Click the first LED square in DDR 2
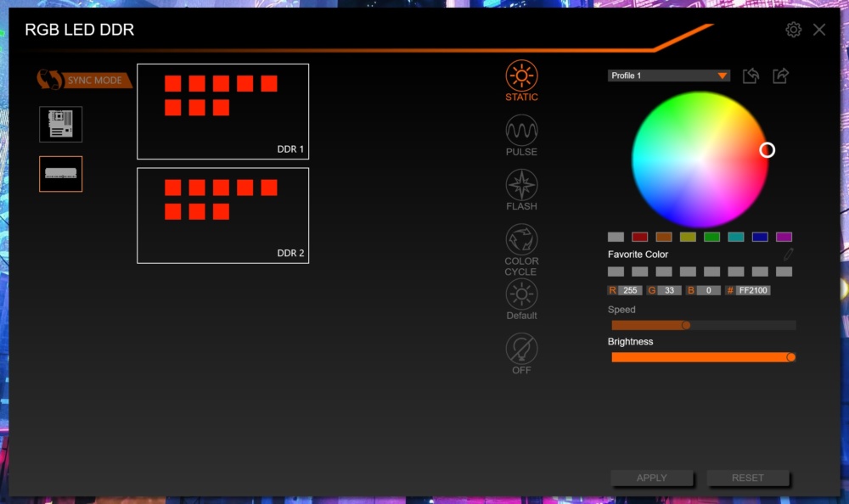Screen dimensions: 849x504 (x=172, y=188)
